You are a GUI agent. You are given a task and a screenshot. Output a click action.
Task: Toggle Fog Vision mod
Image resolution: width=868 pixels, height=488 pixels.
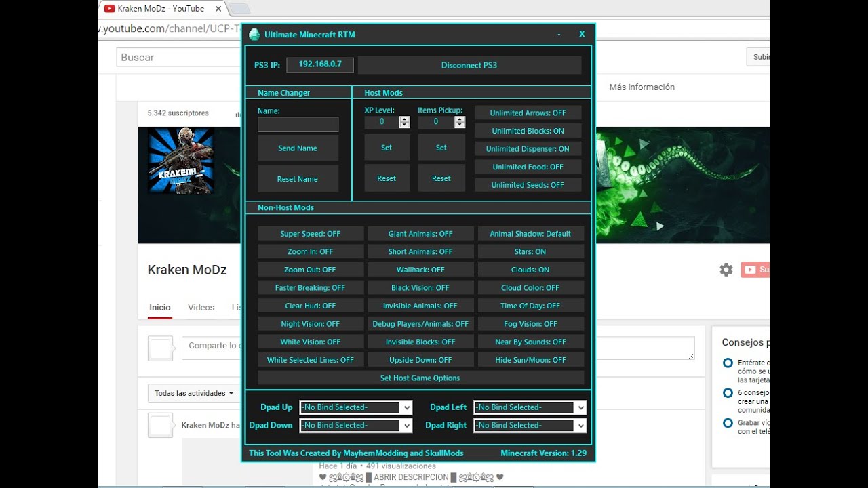pos(530,324)
